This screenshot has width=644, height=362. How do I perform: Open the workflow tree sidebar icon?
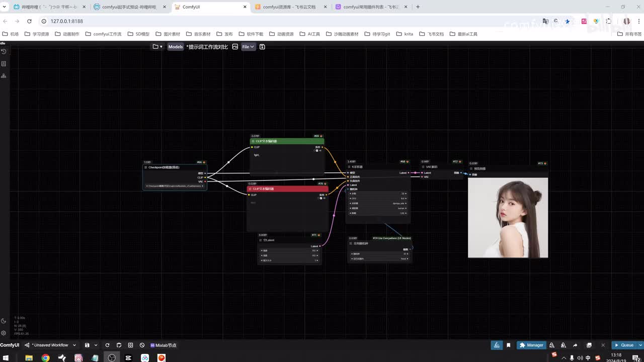click(x=4, y=76)
